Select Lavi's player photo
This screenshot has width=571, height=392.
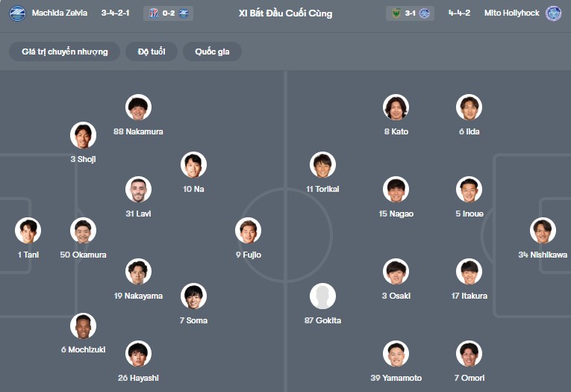[139, 190]
